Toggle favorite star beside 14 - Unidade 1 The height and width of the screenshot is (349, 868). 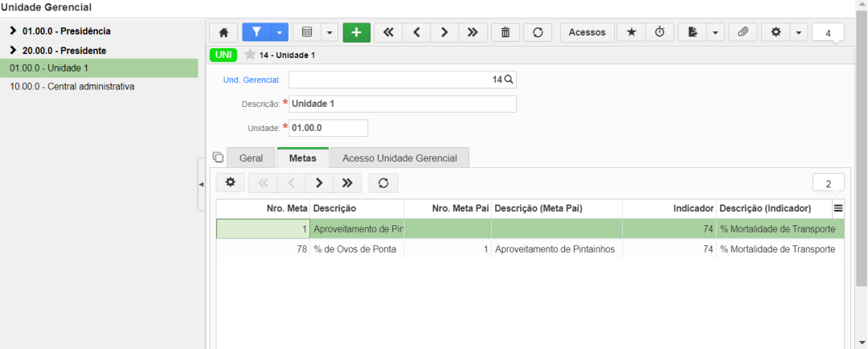pos(250,55)
